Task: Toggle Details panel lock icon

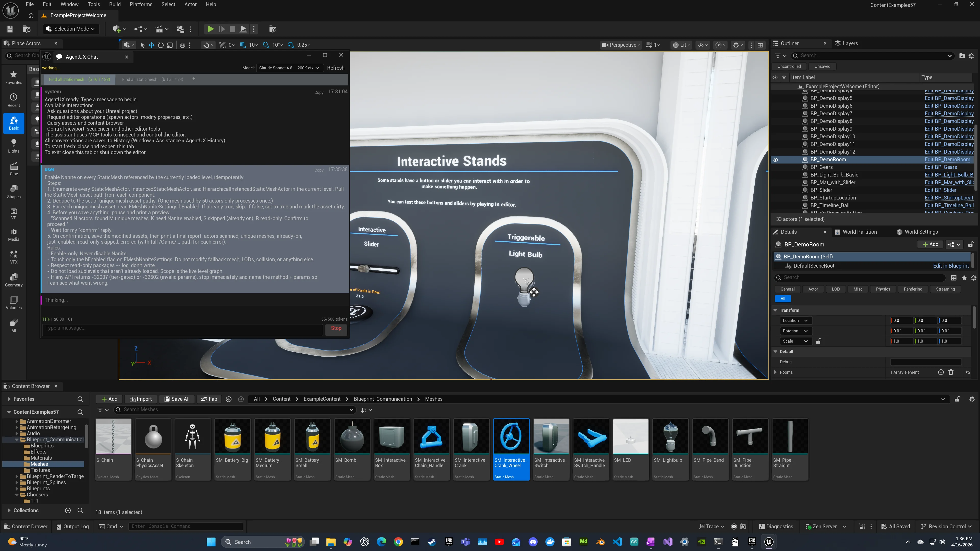Action: [x=971, y=245]
